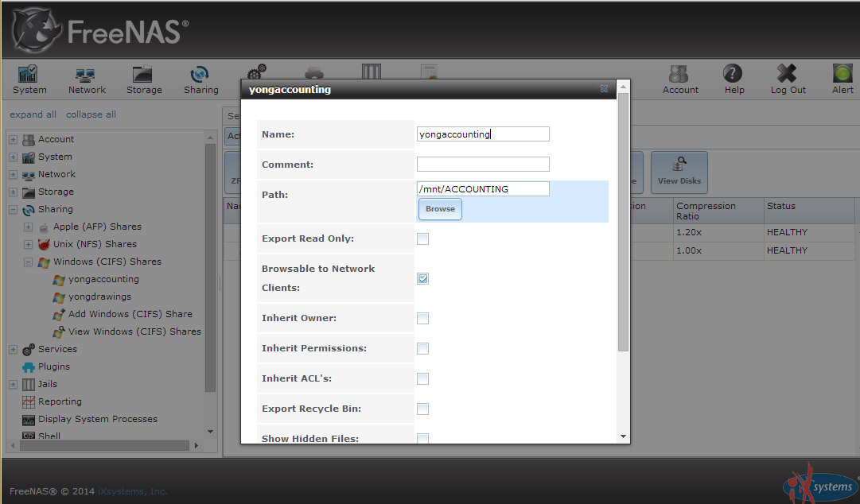Click sidebar horizontal scrollbar right arrow
The width and height of the screenshot is (860, 504).
pos(197,446)
